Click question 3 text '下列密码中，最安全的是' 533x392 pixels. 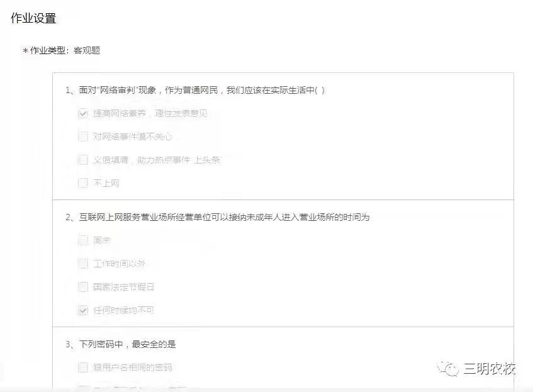coord(121,344)
